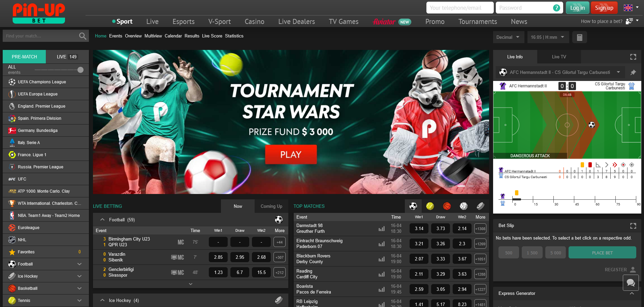
Task: Open the live chat bubble
Action: pos(631,283)
